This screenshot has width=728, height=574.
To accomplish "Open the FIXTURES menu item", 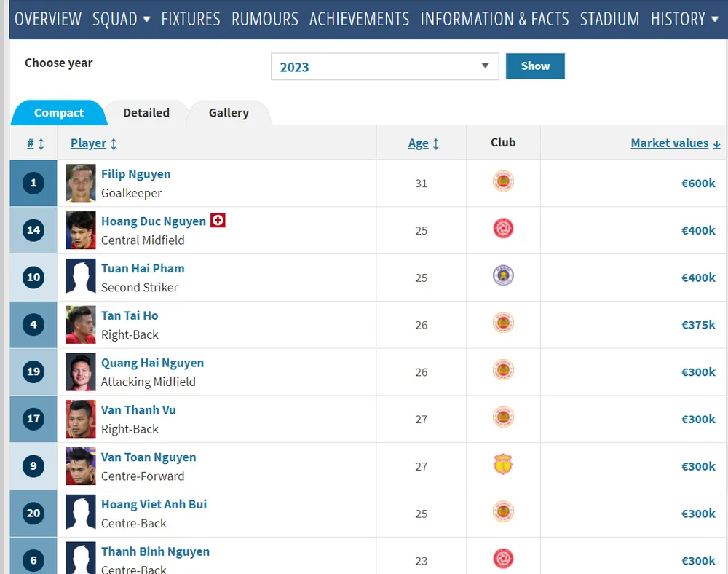I will [191, 19].
